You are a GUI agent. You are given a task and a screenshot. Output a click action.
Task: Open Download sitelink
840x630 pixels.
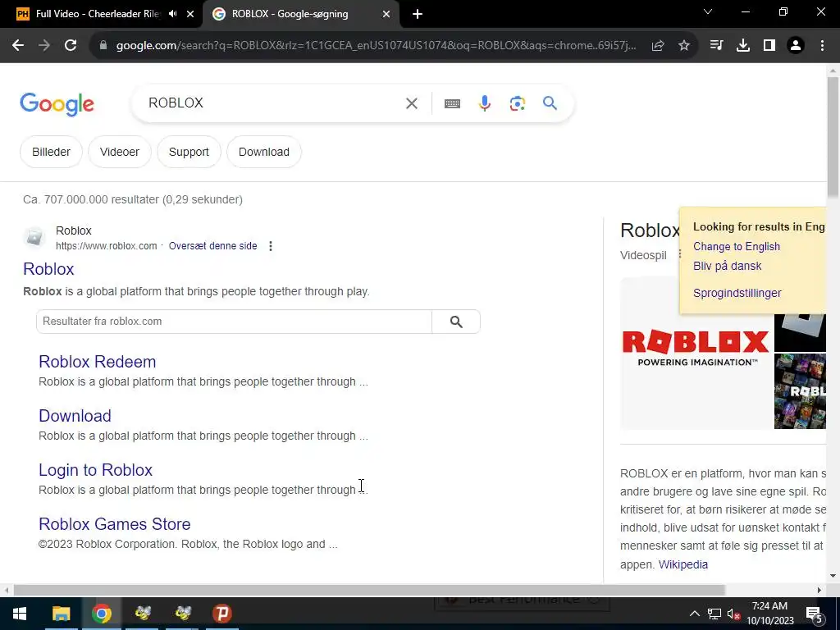tap(75, 416)
